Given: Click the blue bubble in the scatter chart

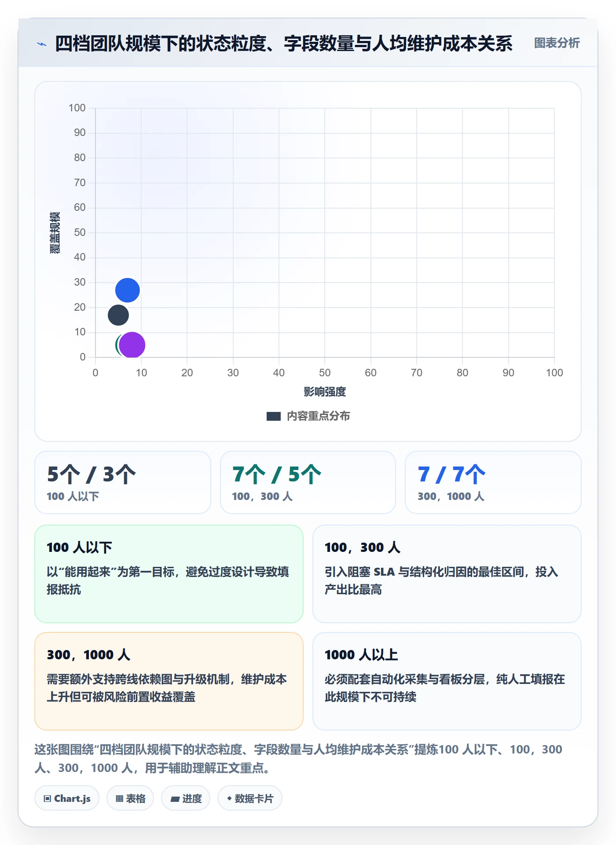Looking at the screenshot, I should [x=128, y=290].
